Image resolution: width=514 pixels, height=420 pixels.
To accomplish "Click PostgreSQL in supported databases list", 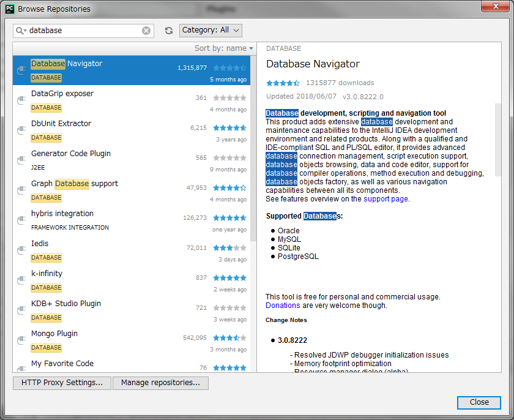I will click(298, 257).
